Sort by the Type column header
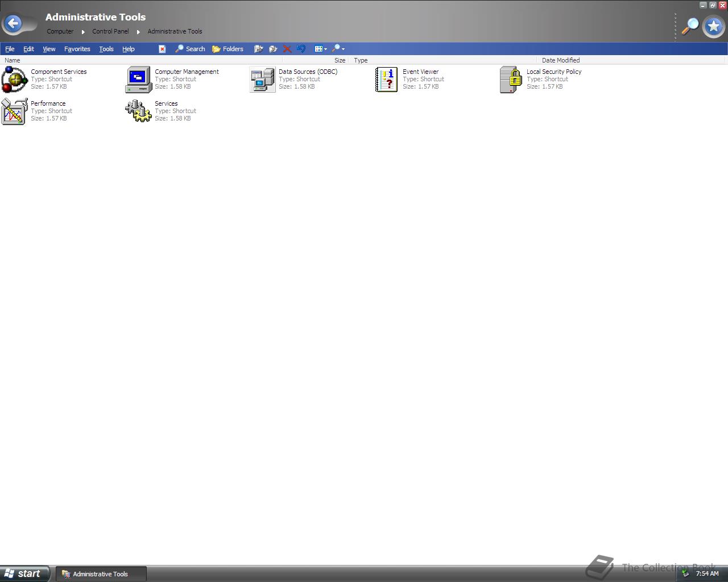Image resolution: width=728 pixels, height=582 pixels. [443, 60]
